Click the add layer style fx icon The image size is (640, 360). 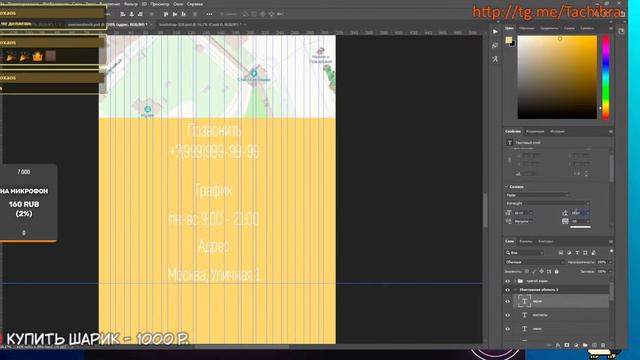558,345
